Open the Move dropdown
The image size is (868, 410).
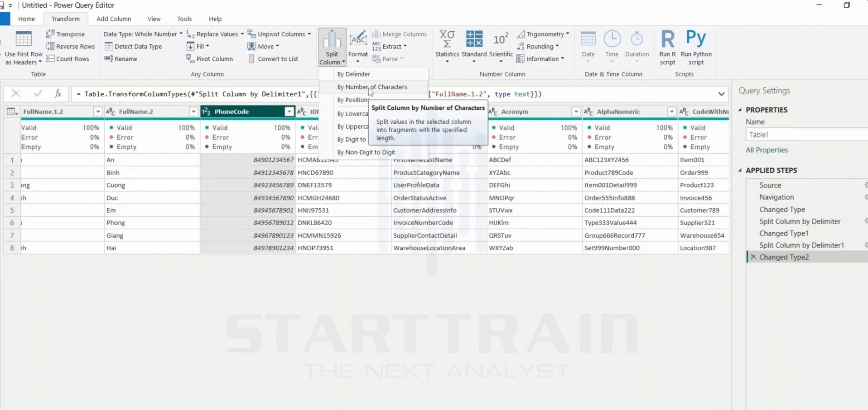pos(263,46)
